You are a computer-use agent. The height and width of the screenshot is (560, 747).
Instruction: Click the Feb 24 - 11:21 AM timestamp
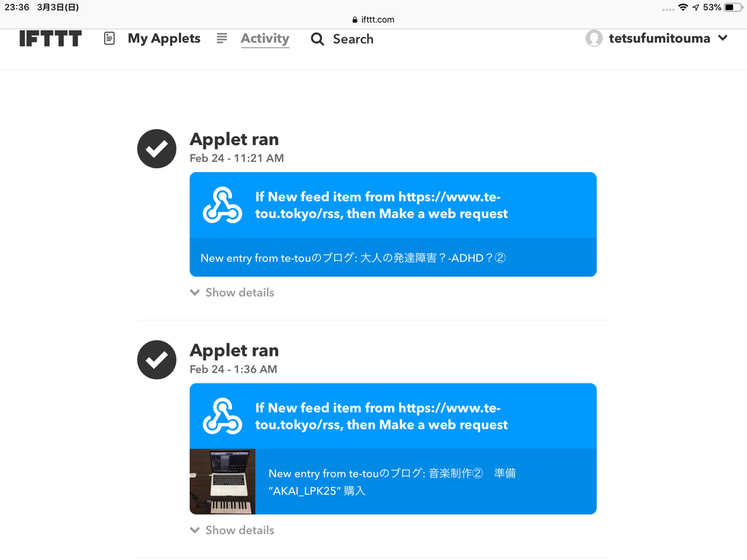pyautogui.click(x=237, y=158)
